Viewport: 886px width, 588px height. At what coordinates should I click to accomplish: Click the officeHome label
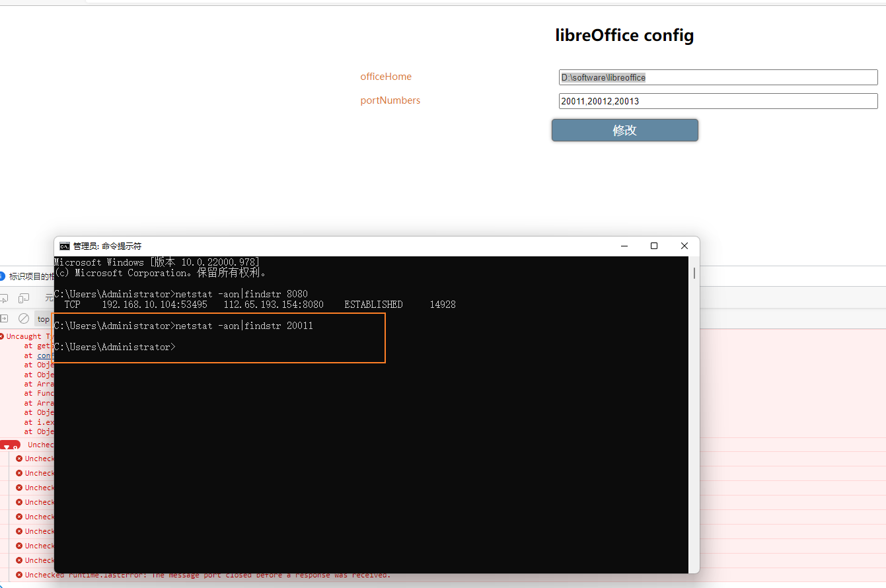(386, 77)
